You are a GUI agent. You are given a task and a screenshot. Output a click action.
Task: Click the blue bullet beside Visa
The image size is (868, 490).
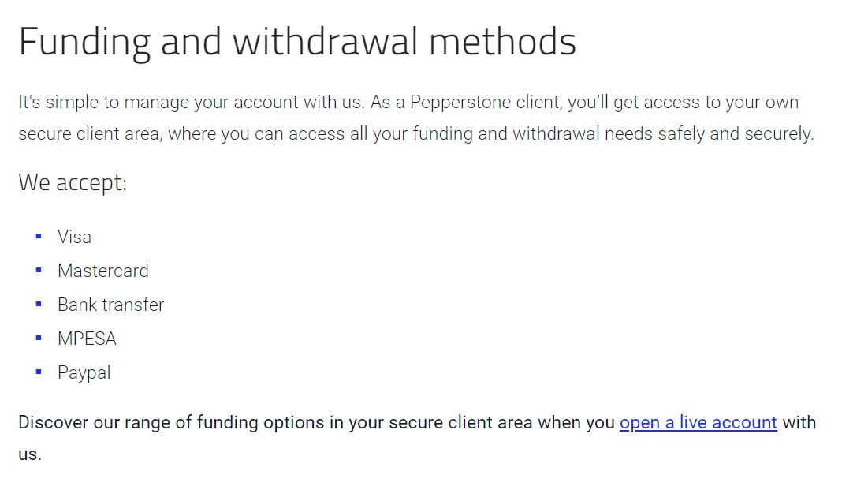click(x=39, y=237)
